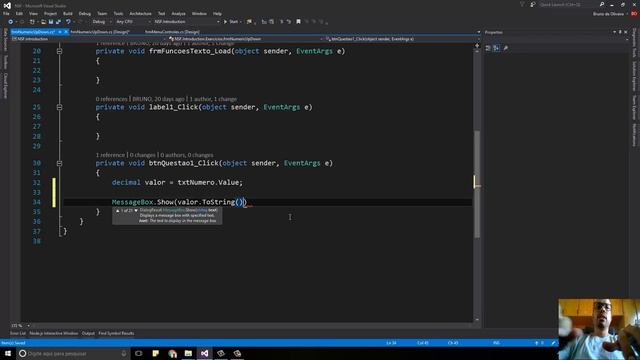The width and height of the screenshot is (640, 360).
Task: Open the Output tab
Action: point(88,333)
